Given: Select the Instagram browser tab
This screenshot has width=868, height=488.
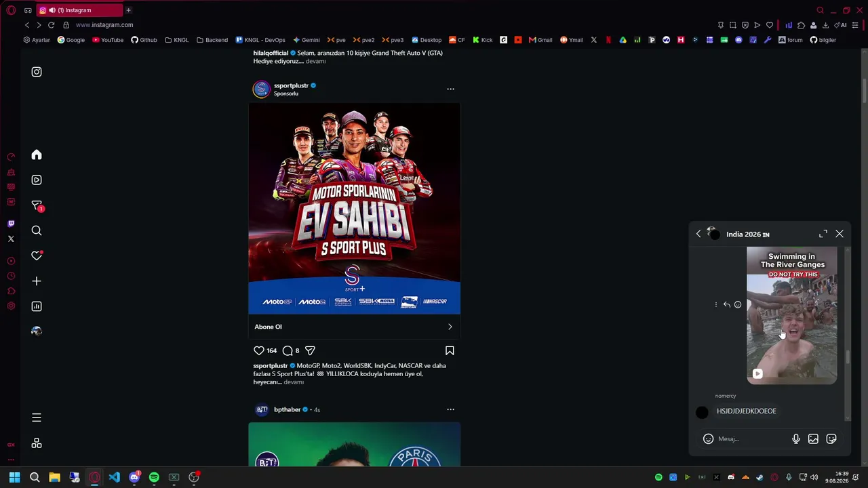Looking at the screenshot, I should (80, 10).
